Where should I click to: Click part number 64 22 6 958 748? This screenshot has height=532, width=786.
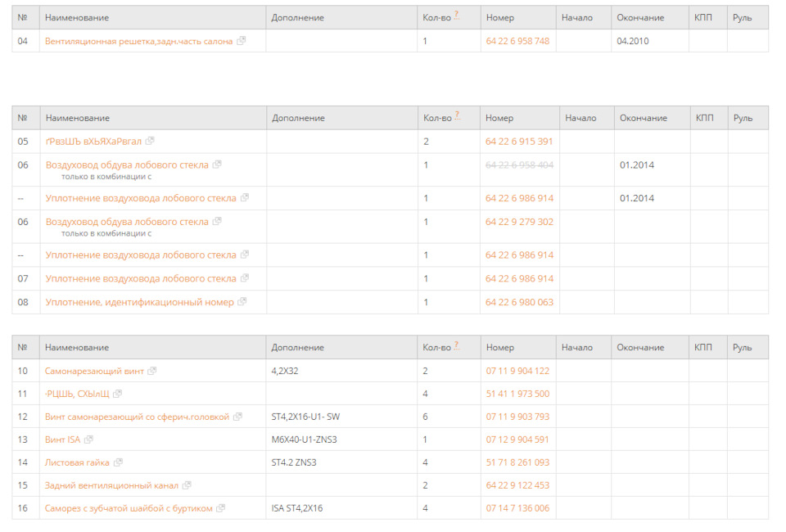[517, 41]
